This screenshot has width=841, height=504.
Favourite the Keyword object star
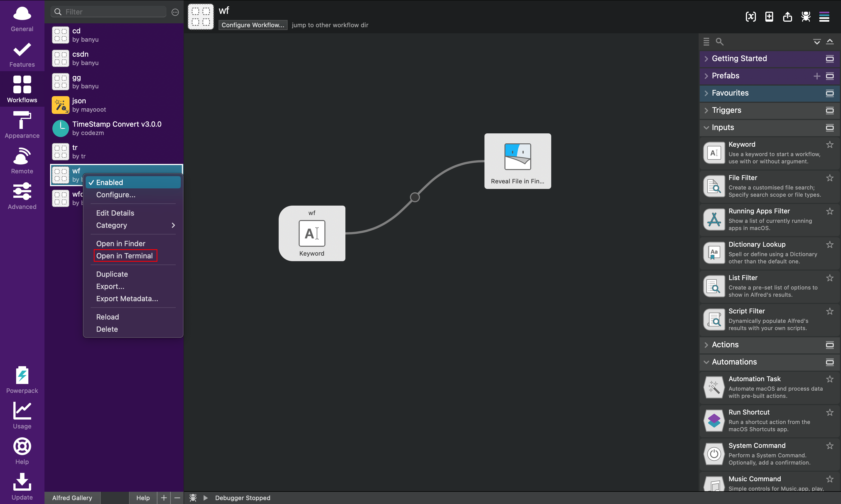tap(829, 145)
